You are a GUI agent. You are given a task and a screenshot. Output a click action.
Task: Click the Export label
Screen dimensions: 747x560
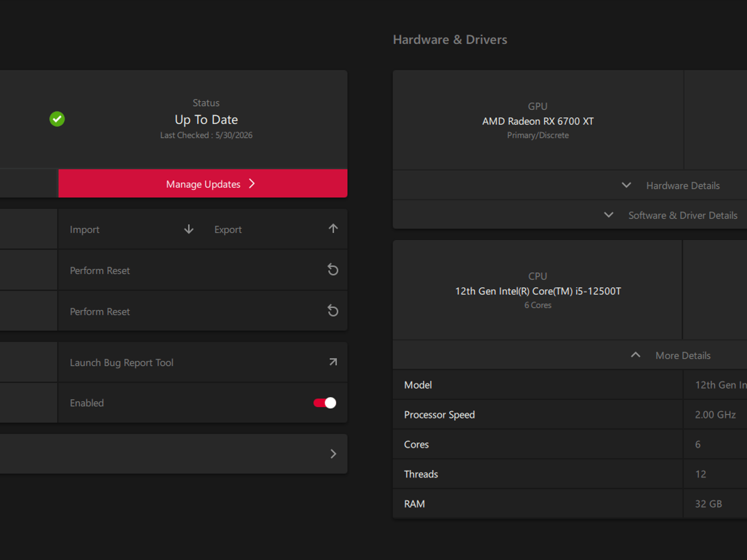point(228,230)
